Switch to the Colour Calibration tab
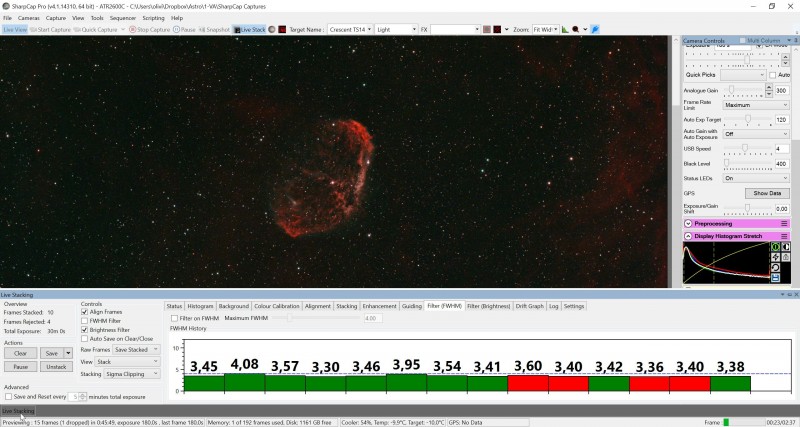This screenshot has height=427, width=800. 277,306
